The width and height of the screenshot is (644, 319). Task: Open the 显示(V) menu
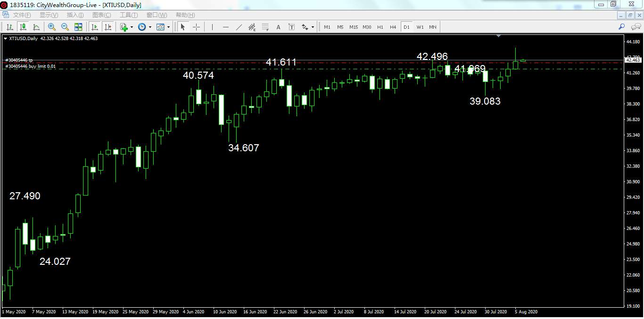49,15
